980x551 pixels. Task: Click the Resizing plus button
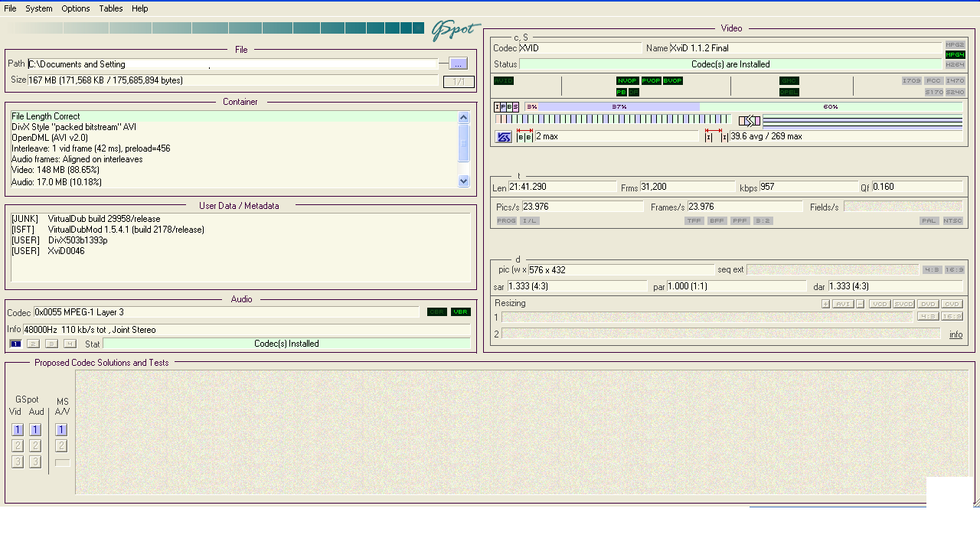click(x=826, y=305)
